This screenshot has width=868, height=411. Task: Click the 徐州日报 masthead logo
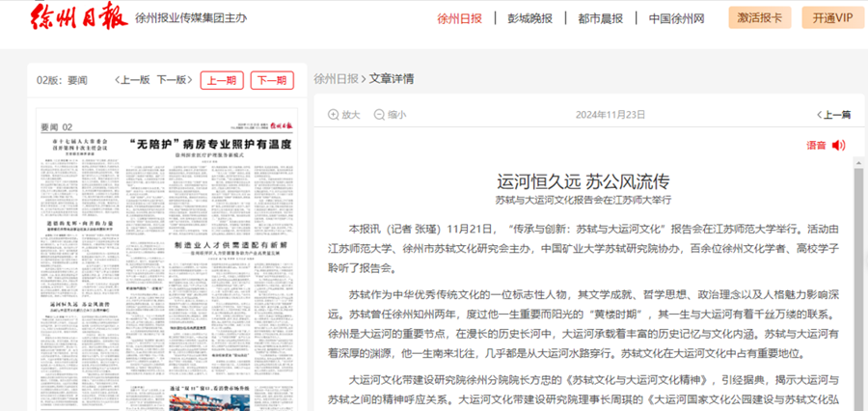click(x=64, y=17)
